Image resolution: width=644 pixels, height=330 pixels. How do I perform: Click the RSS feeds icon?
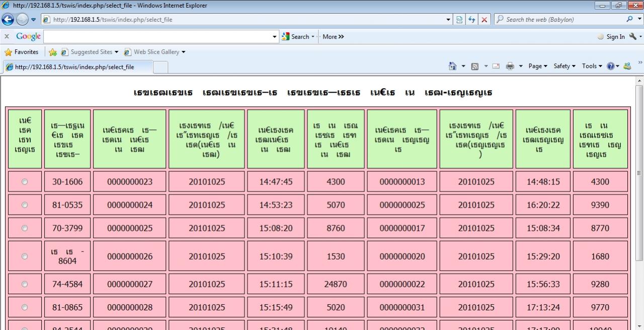[474, 66]
